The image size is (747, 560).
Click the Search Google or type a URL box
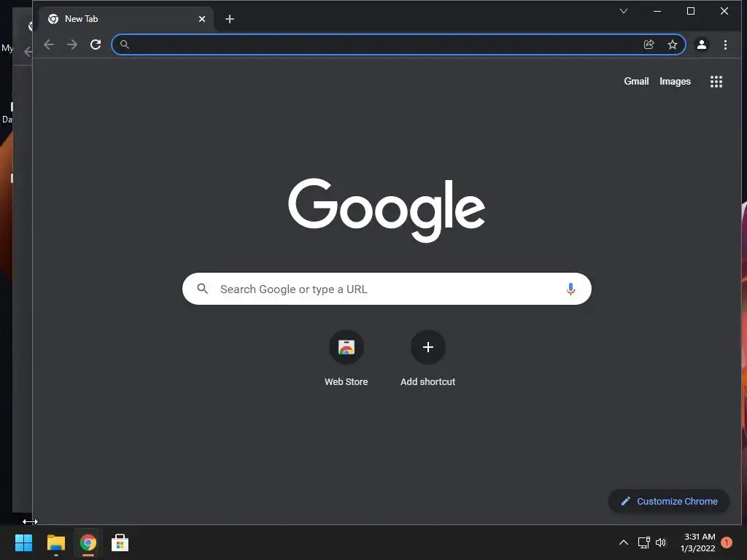click(387, 289)
